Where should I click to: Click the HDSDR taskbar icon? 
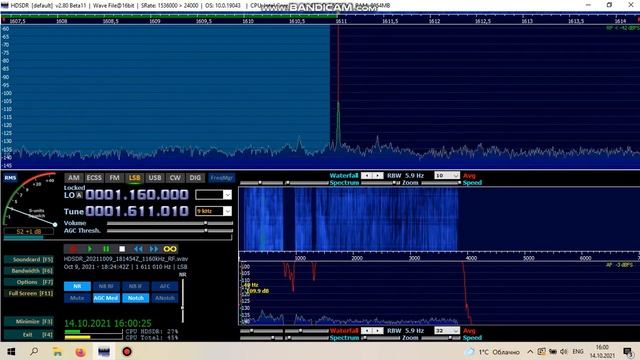104,351
